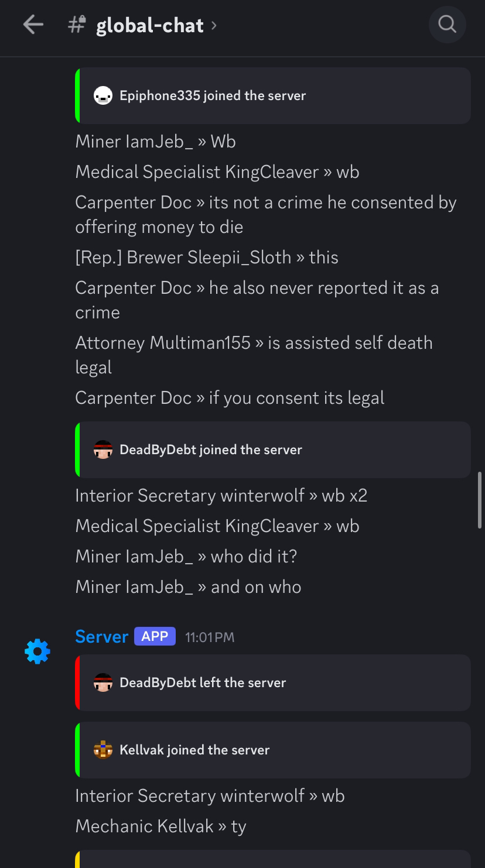
Task: Click the Server gear avatar
Action: [x=37, y=651]
